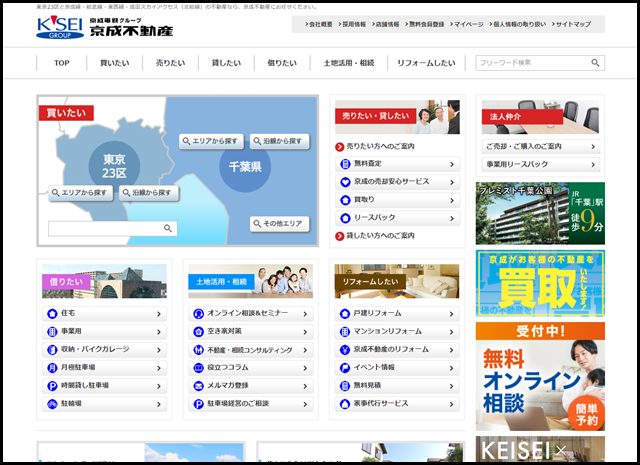The width and height of the screenshot is (640, 465).
Task: Click the chevron on the 買取り row
Action: tap(452, 200)
